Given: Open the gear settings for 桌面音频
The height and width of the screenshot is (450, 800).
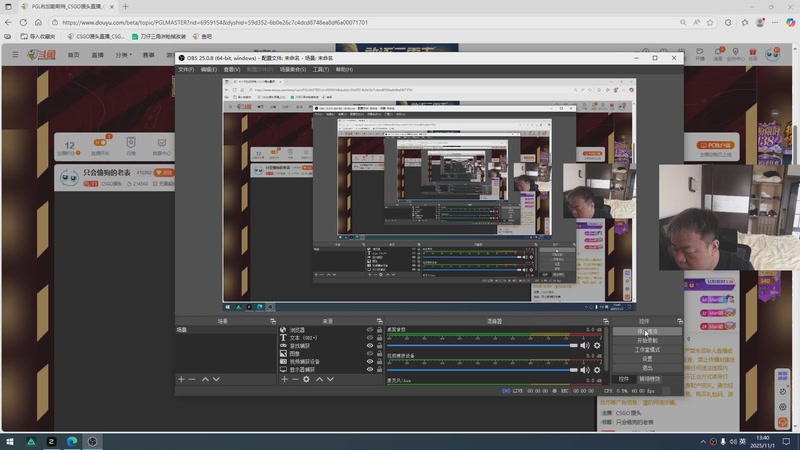Looking at the screenshot, I should 597,345.
